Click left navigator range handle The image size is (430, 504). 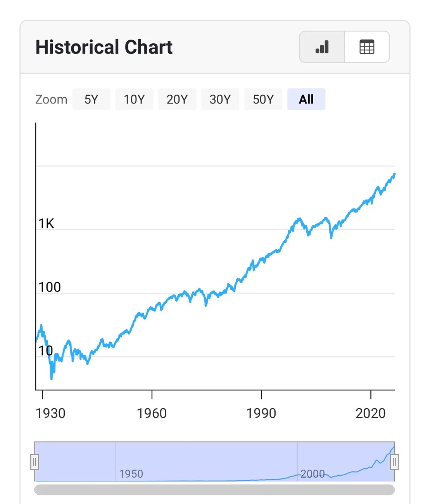pyautogui.click(x=35, y=462)
